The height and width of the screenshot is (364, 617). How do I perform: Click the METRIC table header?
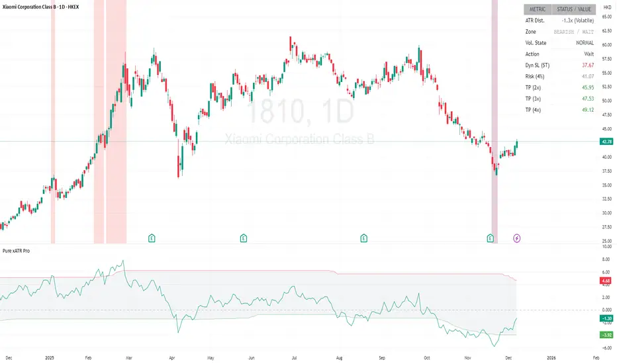(x=536, y=9)
